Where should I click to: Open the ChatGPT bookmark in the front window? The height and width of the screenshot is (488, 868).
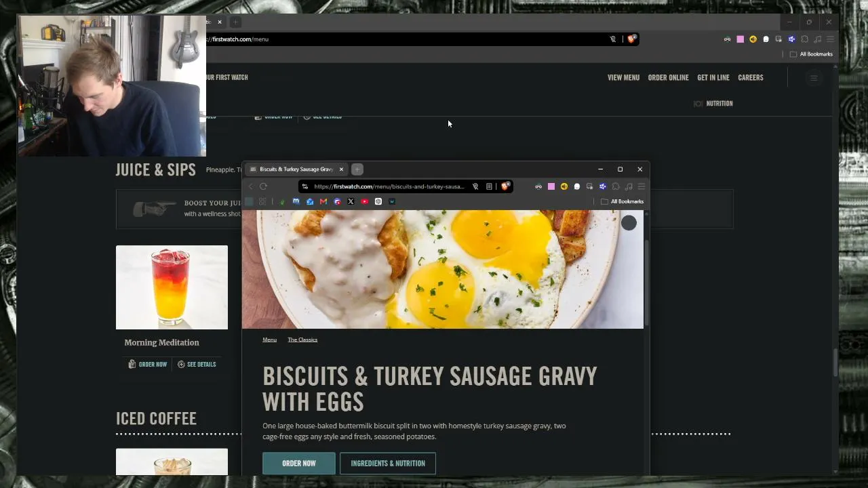coord(378,201)
